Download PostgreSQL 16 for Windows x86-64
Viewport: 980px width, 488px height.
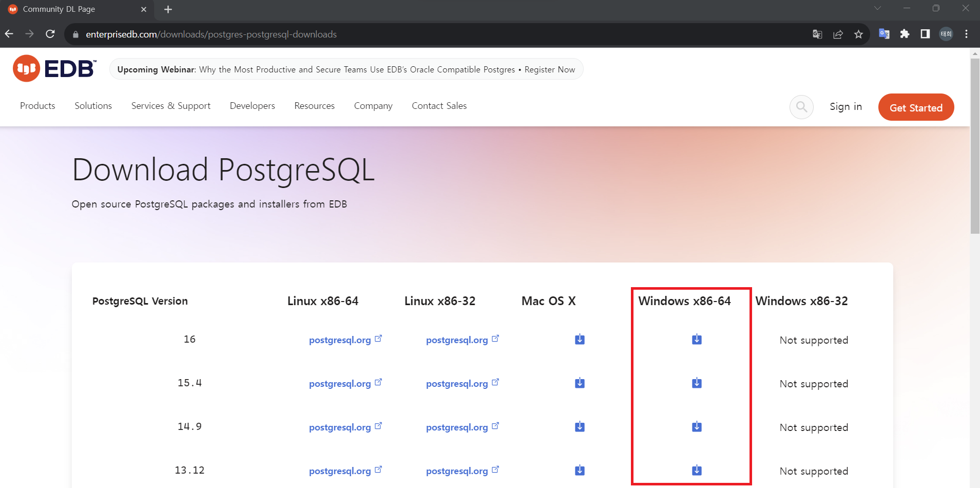697,340
